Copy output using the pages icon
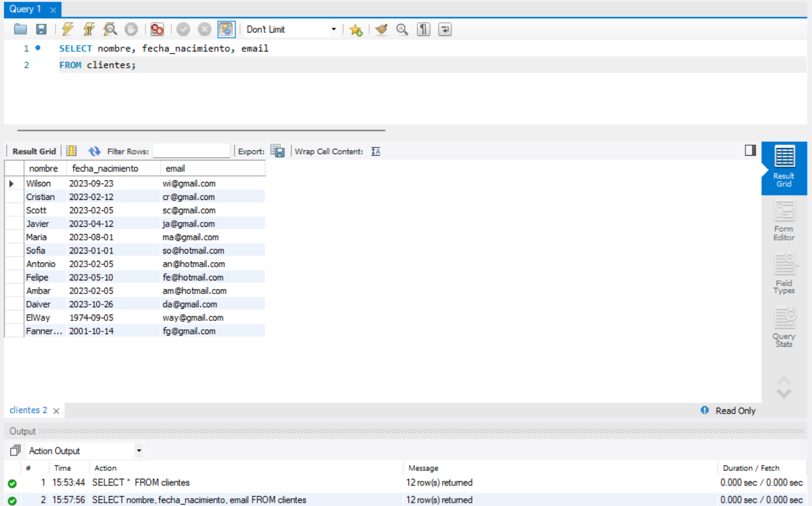The height and width of the screenshot is (506, 812). pyautogui.click(x=15, y=450)
